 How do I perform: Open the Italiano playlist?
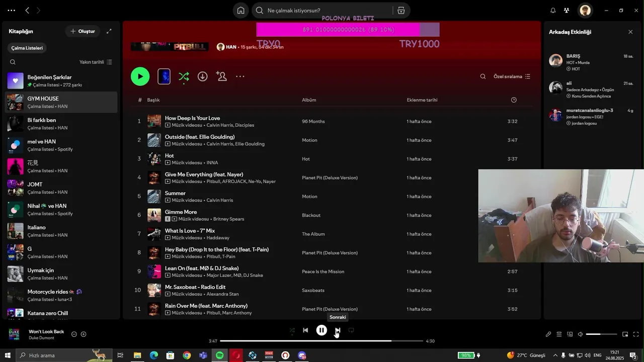tap(62, 231)
